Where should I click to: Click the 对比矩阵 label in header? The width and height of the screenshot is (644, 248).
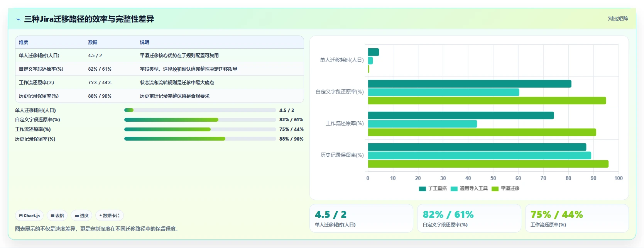(618, 19)
